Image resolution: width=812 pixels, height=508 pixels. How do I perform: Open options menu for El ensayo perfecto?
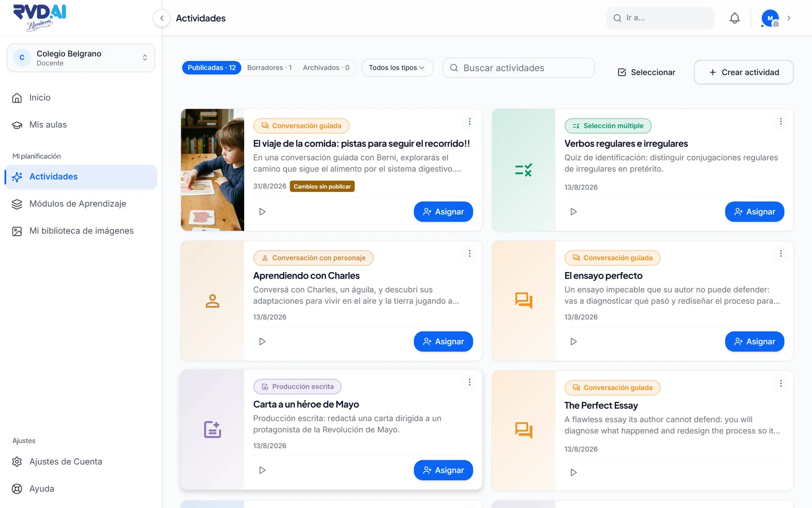781,254
